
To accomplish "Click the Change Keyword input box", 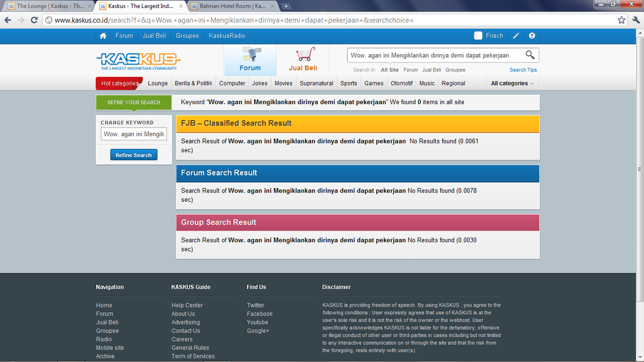I will coord(134,134).
